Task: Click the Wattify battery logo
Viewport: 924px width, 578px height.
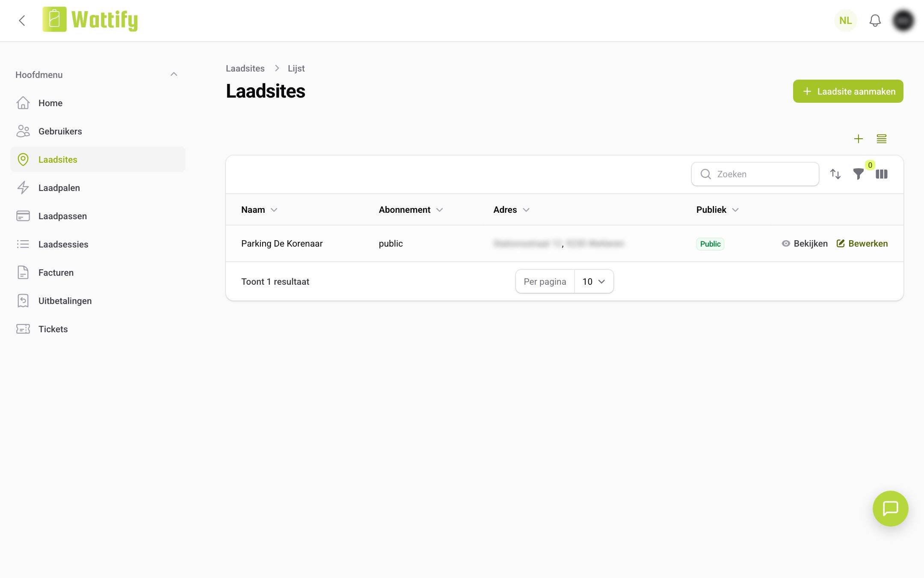Action: point(55,19)
